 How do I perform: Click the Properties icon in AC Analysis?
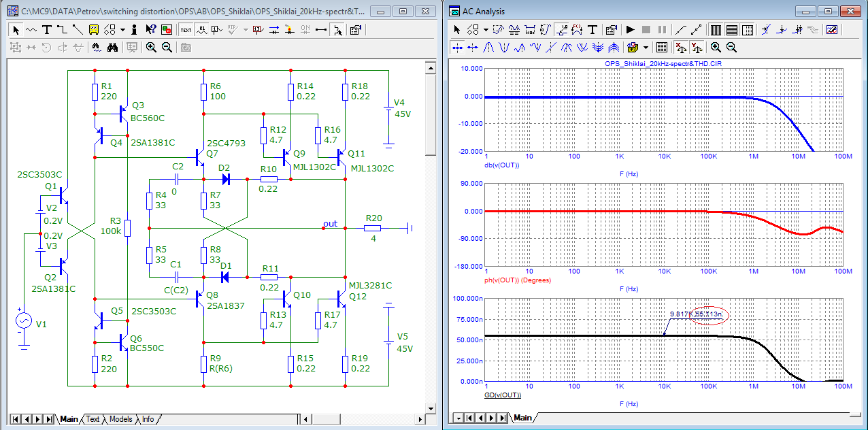click(x=611, y=30)
